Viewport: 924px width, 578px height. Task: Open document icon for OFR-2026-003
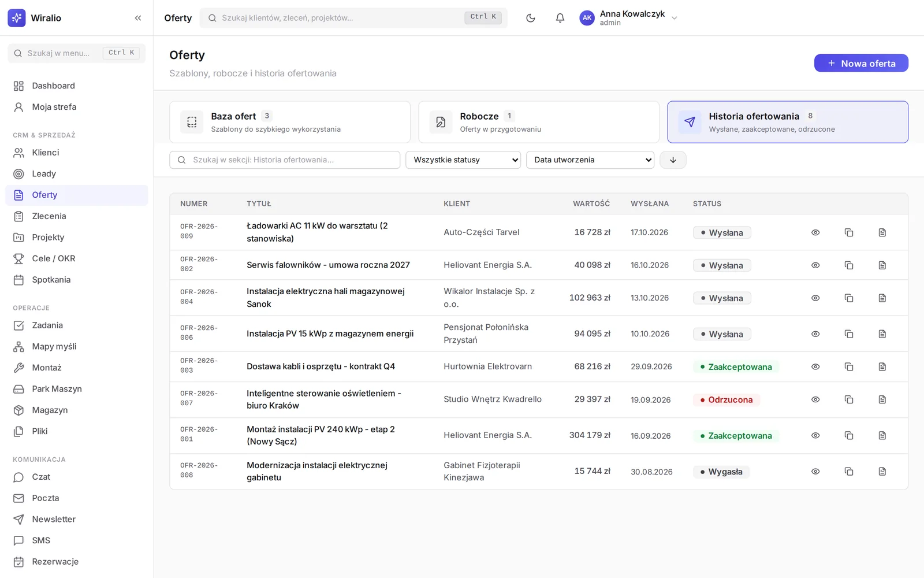882,367
